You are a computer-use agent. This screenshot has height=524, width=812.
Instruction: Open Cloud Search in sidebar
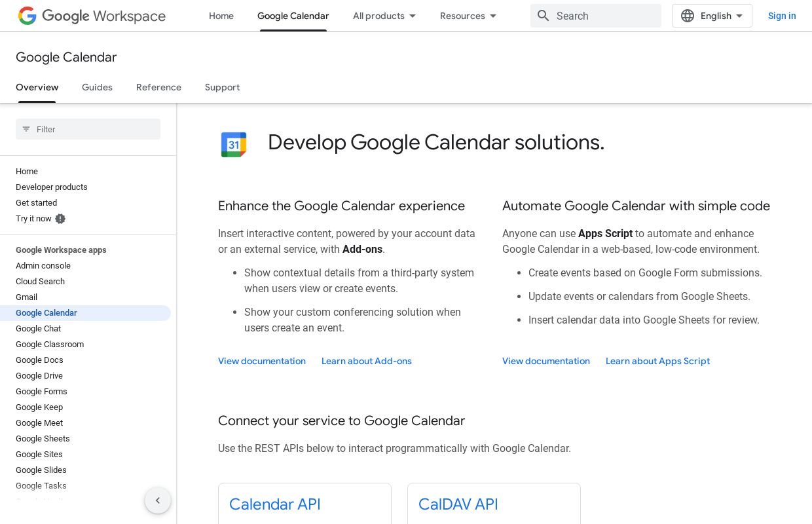click(40, 282)
